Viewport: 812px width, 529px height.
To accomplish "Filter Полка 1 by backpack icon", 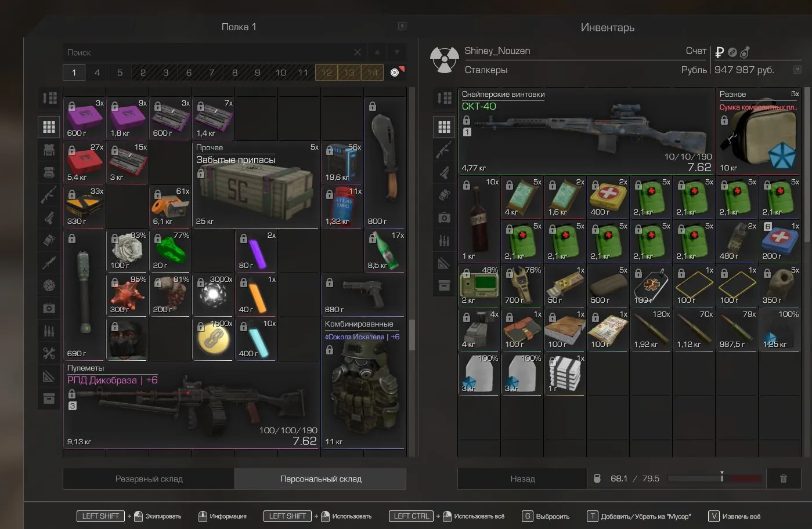I will pyautogui.click(x=49, y=172).
